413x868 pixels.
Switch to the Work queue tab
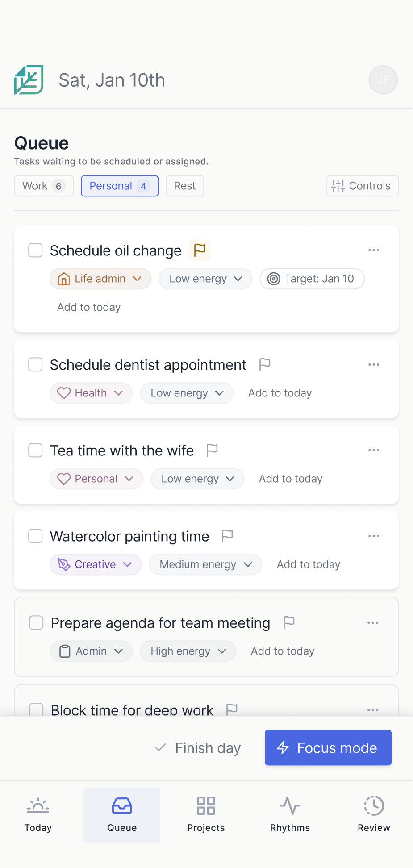[44, 186]
